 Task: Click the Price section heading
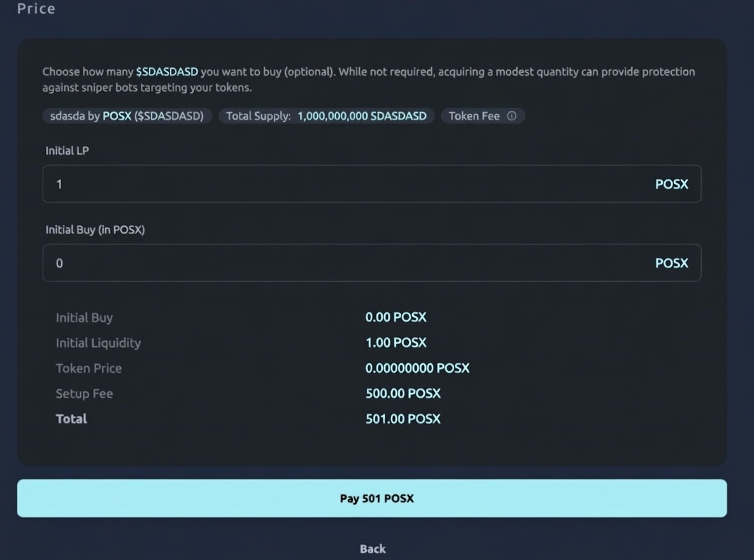(36, 9)
